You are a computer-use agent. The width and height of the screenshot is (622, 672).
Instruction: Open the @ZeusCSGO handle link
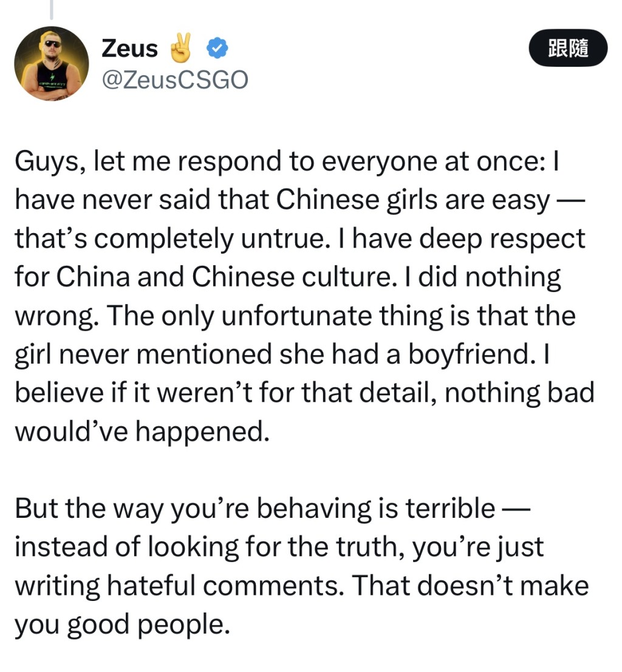(175, 80)
